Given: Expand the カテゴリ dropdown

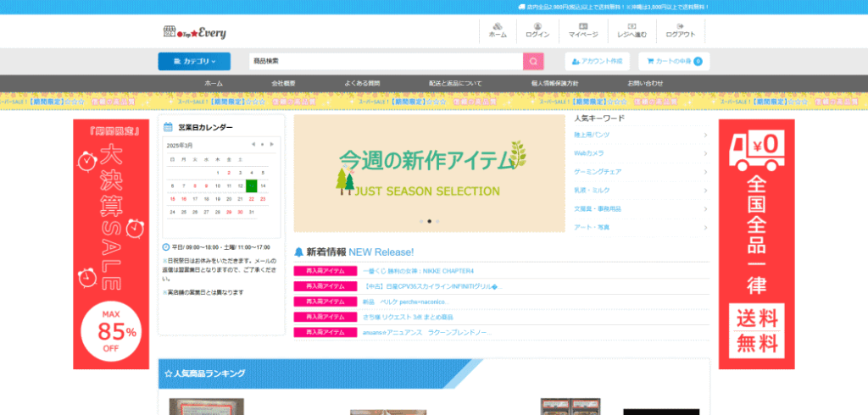Looking at the screenshot, I should tap(194, 62).
